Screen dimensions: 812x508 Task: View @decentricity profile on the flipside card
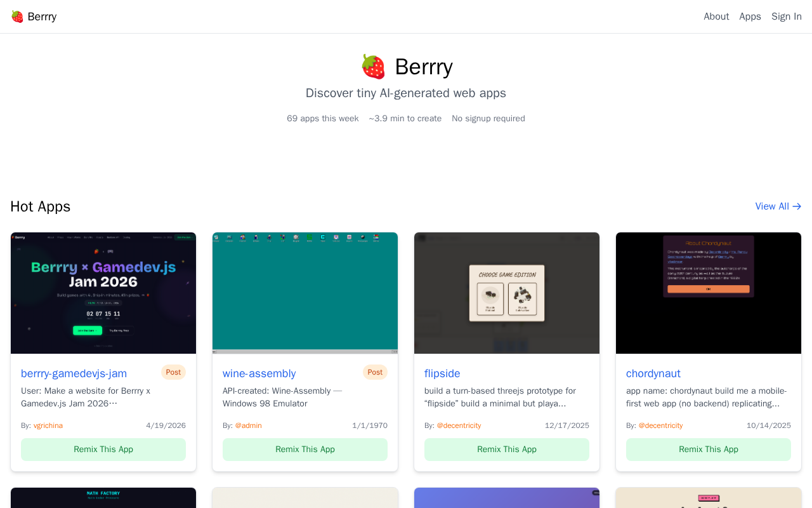click(x=459, y=425)
